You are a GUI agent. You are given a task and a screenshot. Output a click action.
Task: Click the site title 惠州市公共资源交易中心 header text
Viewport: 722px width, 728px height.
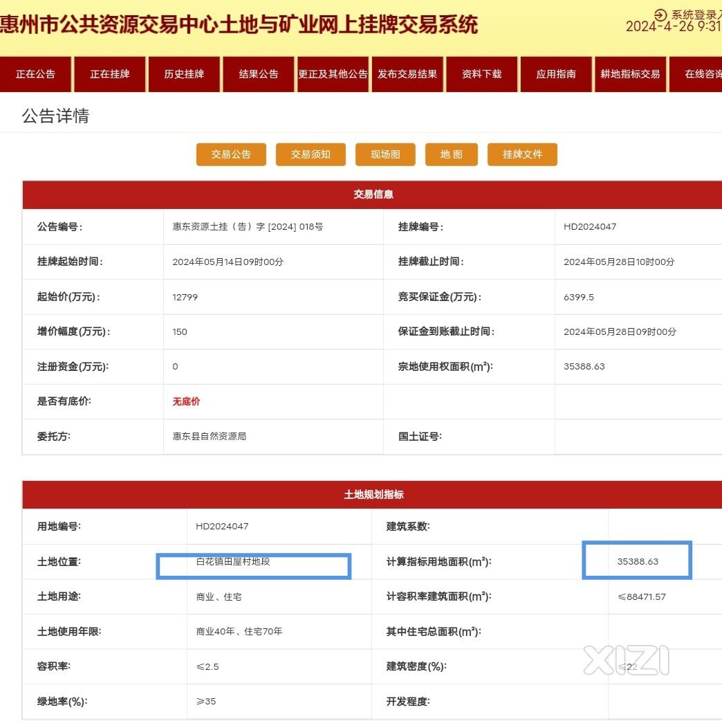click(239, 25)
